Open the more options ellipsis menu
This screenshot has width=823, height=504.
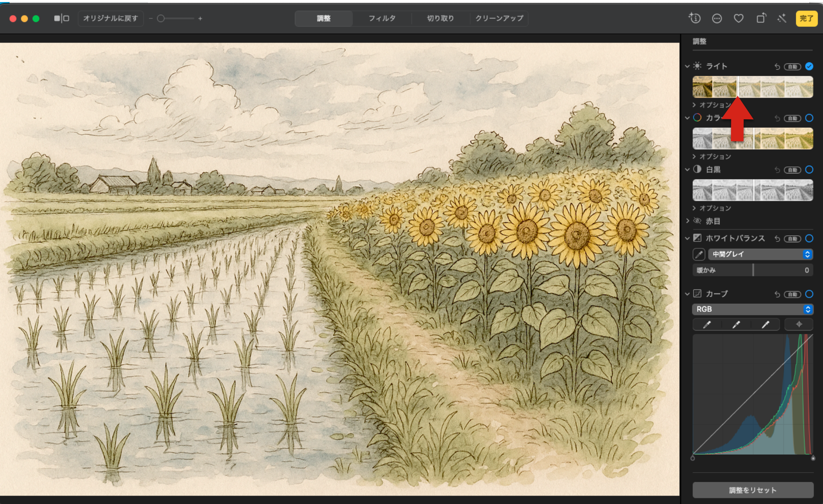(x=717, y=18)
